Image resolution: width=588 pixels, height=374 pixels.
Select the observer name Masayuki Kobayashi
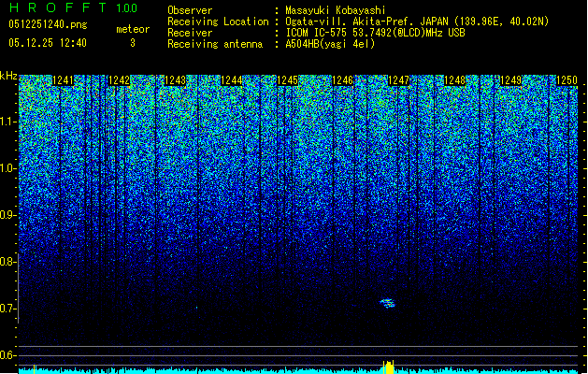[336, 10]
